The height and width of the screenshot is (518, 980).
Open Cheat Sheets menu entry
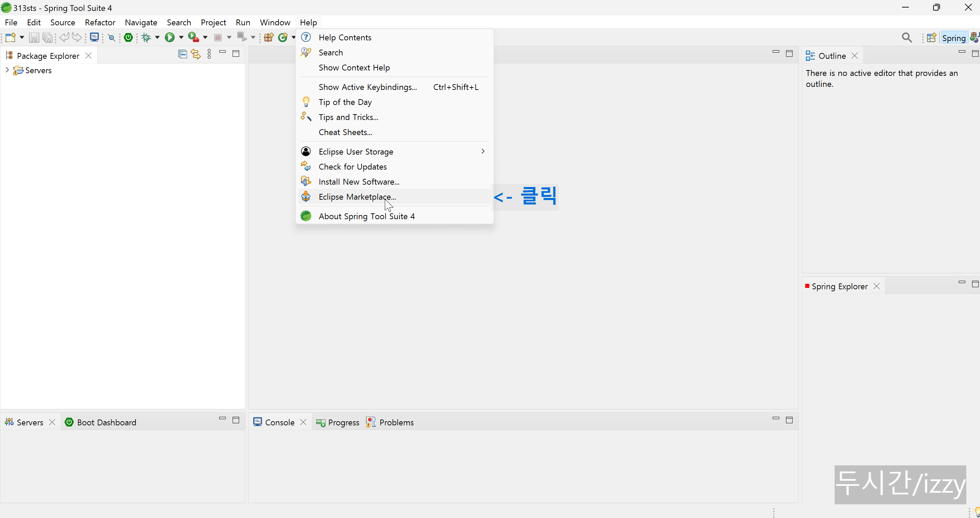[x=394, y=132]
